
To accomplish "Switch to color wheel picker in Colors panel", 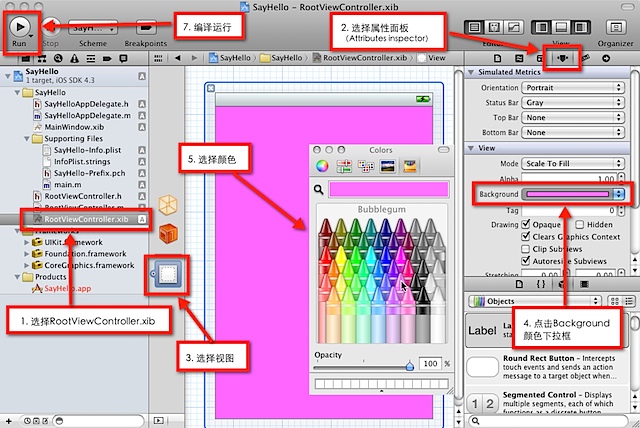I will click(x=322, y=166).
